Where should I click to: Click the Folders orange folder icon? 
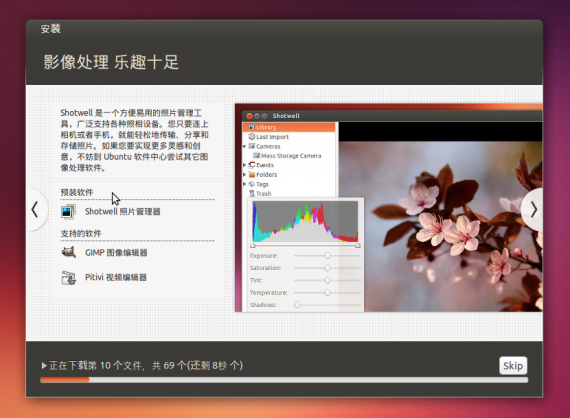coord(252,174)
